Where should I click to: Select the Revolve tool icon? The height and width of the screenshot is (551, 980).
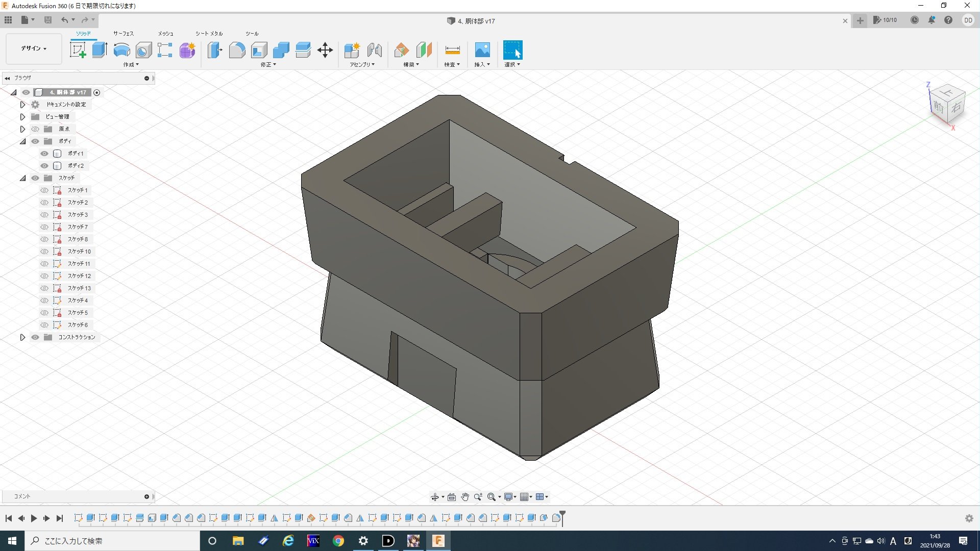coord(121,50)
